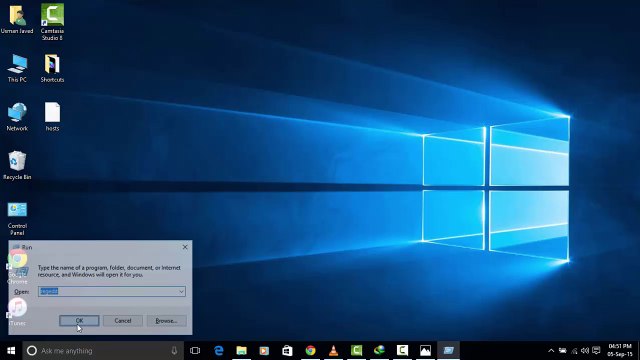Image resolution: width=640 pixels, height=360 pixels.
Task: Click the battery power tray icon
Action: pos(562,351)
